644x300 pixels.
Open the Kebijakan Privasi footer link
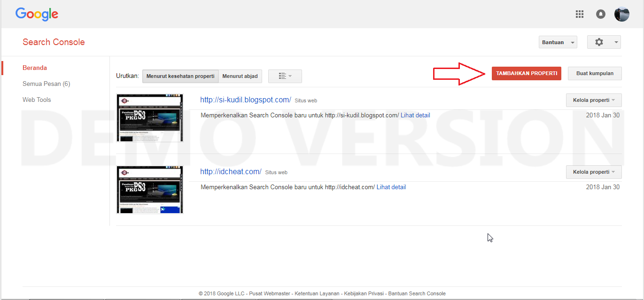(364, 293)
